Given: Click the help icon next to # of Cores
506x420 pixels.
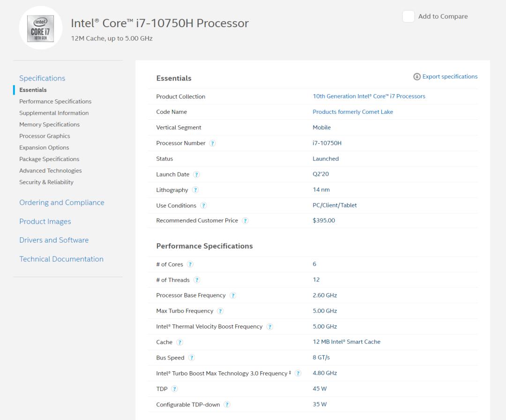Looking at the screenshot, I should [x=190, y=265].
